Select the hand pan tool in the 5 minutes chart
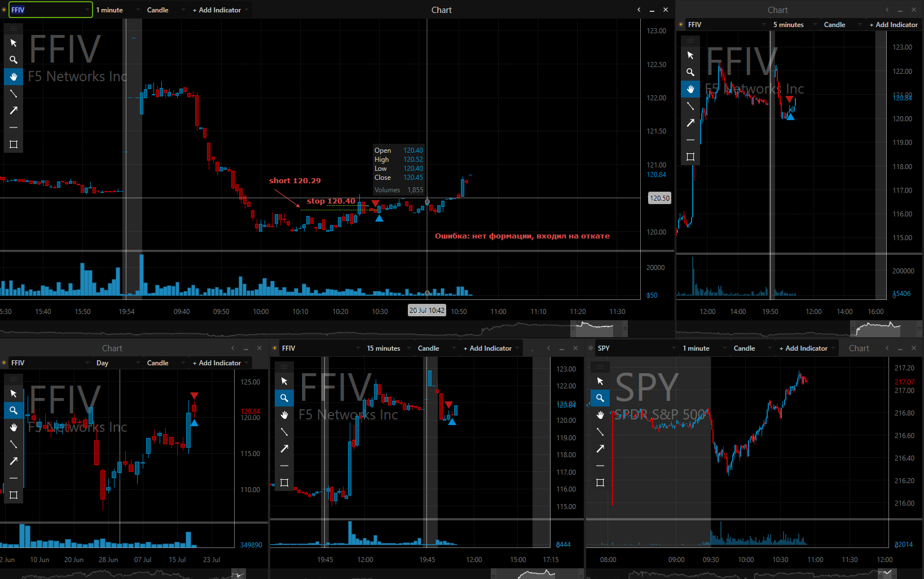This screenshot has height=579, width=924. coord(690,89)
